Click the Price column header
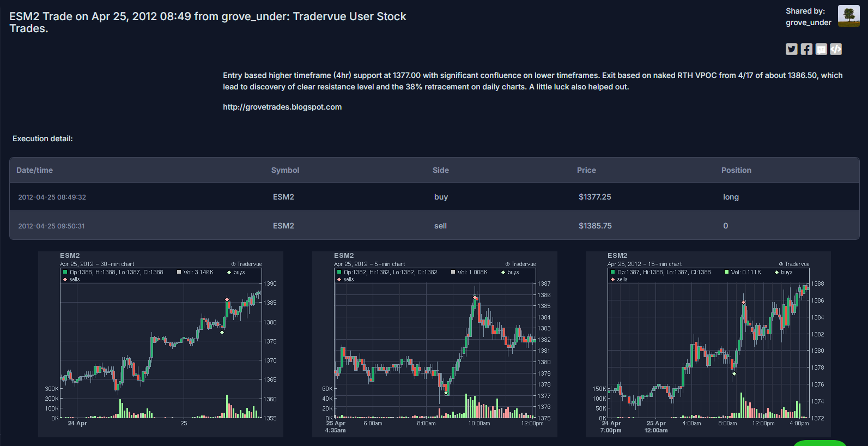 click(586, 170)
